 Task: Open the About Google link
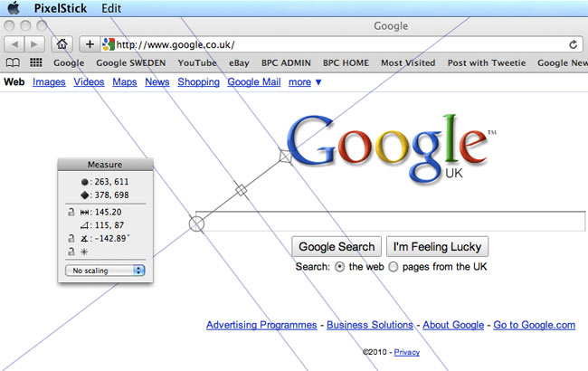tap(453, 325)
